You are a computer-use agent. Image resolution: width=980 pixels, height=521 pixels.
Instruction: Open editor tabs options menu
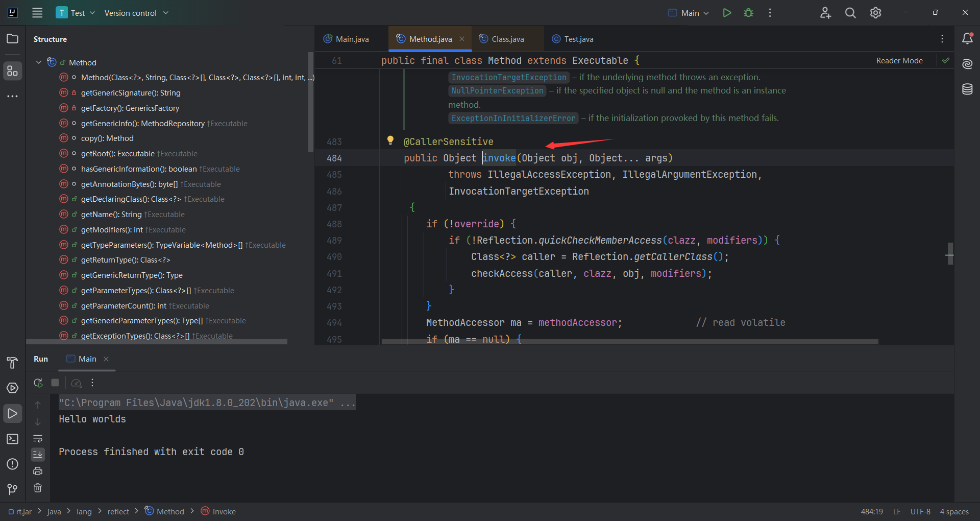point(942,39)
